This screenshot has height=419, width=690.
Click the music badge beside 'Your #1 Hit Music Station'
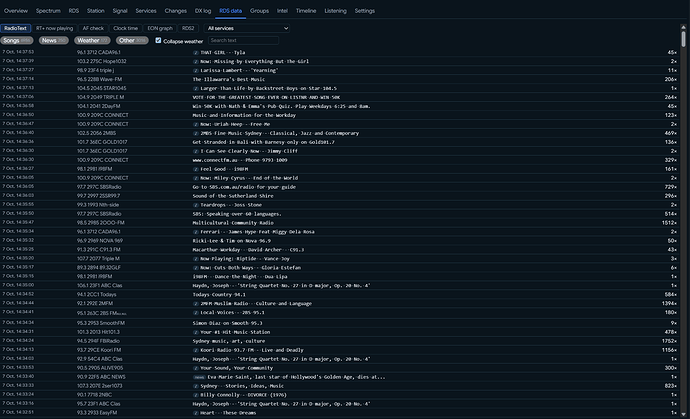pos(196,332)
